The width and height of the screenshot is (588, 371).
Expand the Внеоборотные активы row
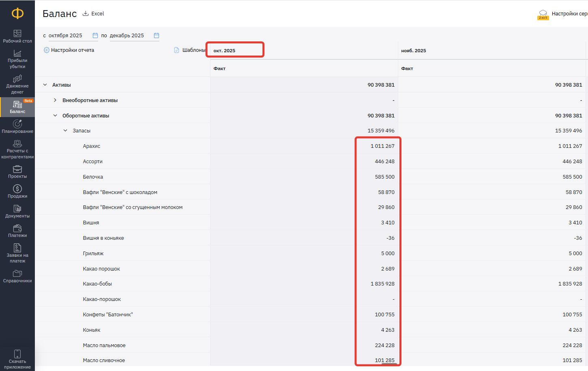(55, 100)
